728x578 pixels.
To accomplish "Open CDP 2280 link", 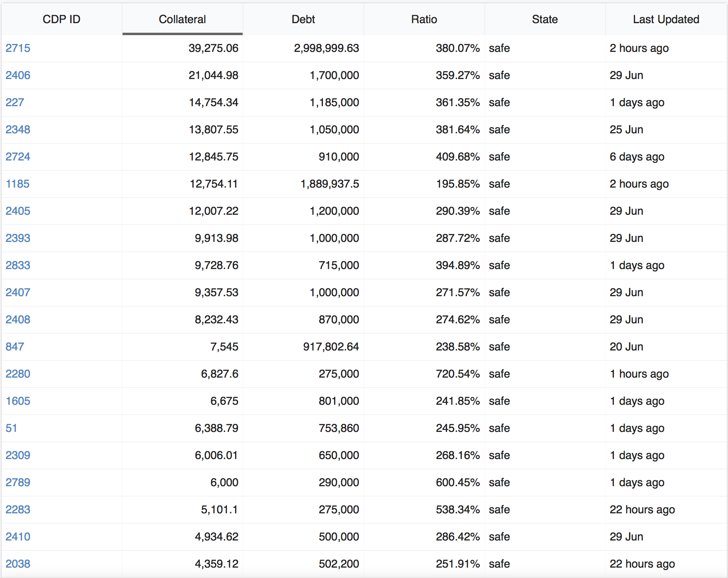I will [x=18, y=374].
